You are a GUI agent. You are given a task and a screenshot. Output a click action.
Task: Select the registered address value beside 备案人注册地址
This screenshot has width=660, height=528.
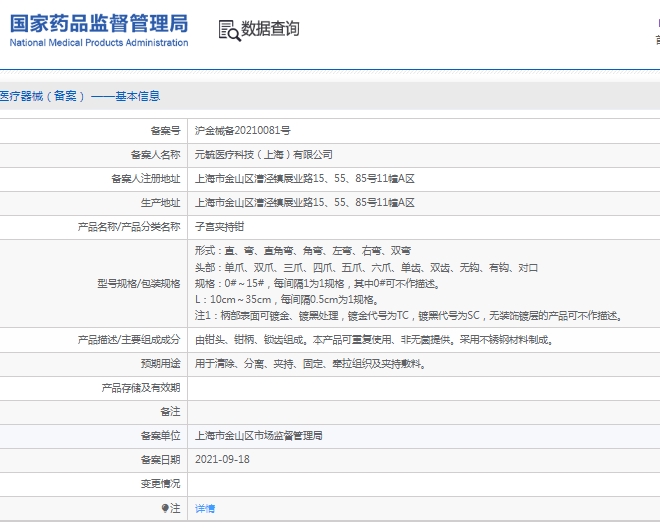coord(304,179)
